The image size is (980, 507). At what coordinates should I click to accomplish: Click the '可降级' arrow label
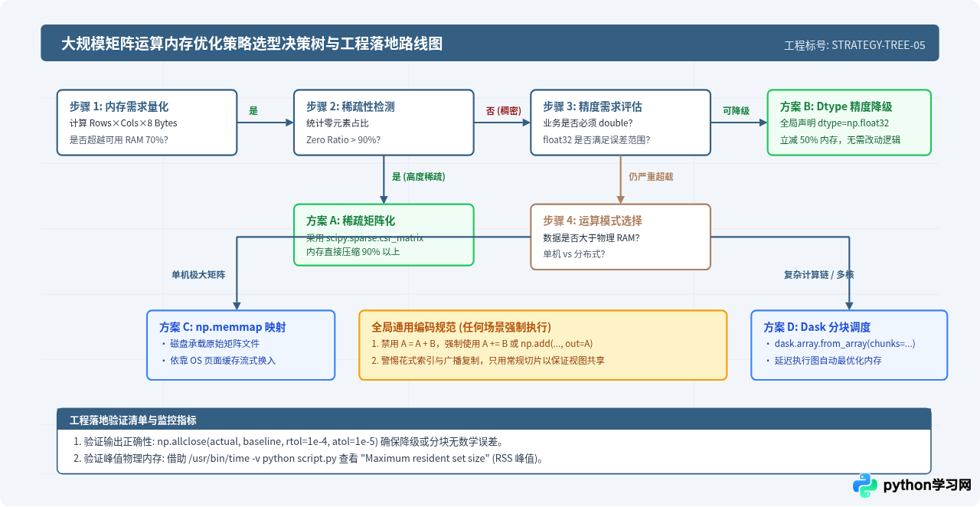(736, 110)
